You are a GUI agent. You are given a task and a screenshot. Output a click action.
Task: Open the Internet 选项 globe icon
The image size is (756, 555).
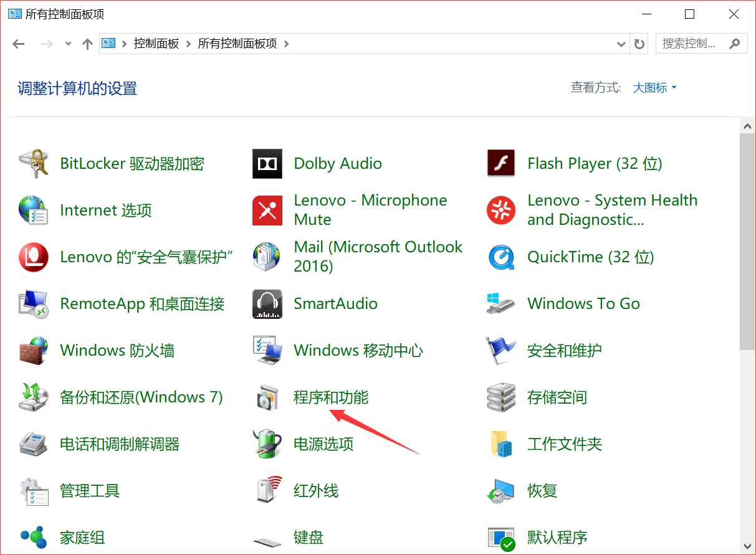click(34, 211)
